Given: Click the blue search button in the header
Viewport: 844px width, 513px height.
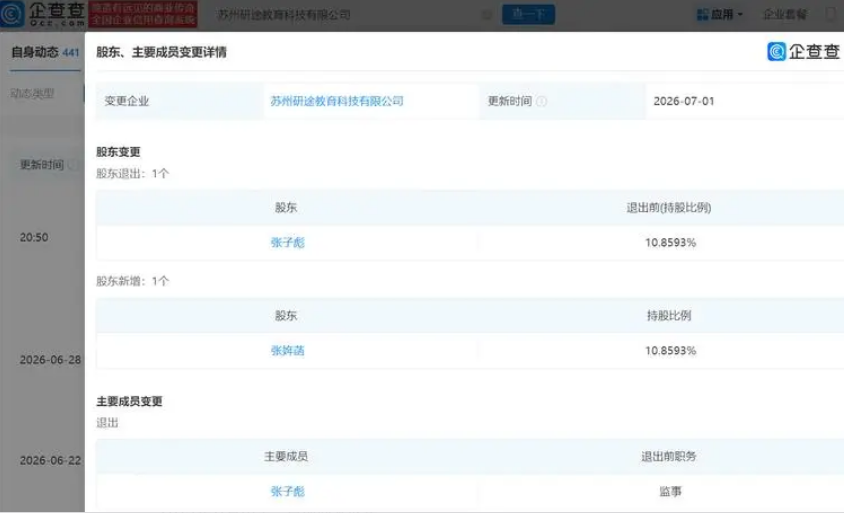Looking at the screenshot, I should (x=528, y=15).
